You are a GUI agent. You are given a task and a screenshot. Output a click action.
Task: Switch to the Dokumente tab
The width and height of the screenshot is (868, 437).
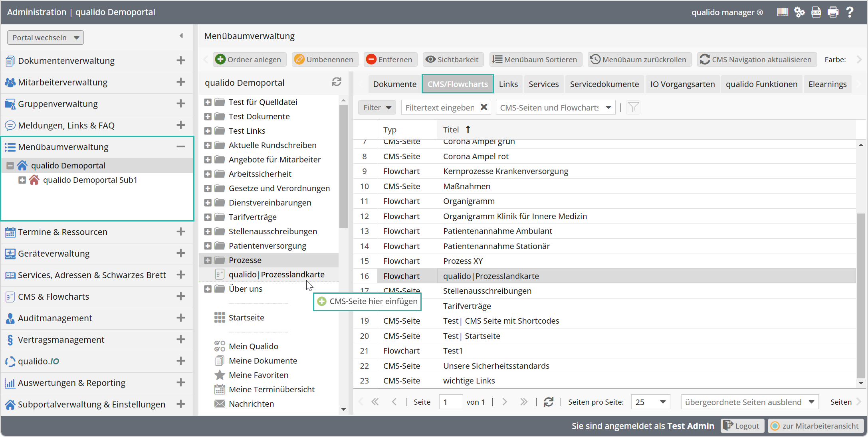point(394,84)
